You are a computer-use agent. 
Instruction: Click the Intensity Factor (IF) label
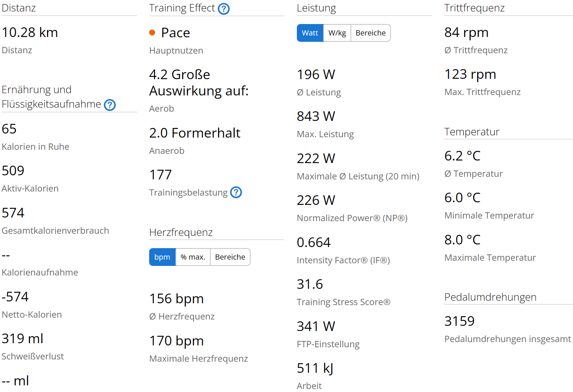[343, 260]
